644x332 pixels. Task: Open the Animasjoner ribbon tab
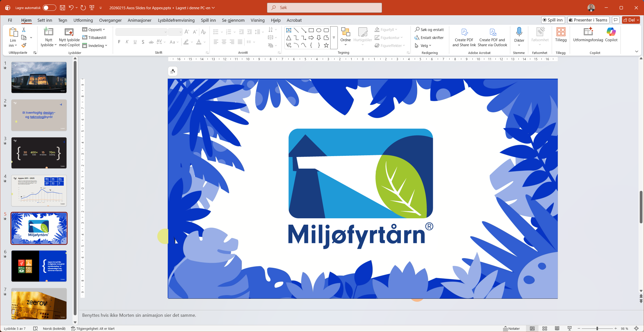(139, 20)
